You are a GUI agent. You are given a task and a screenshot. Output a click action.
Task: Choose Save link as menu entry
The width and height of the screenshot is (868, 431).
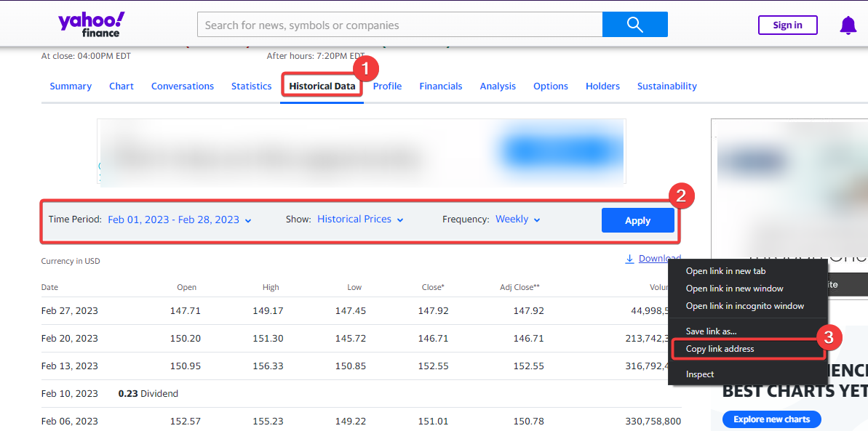tap(711, 331)
